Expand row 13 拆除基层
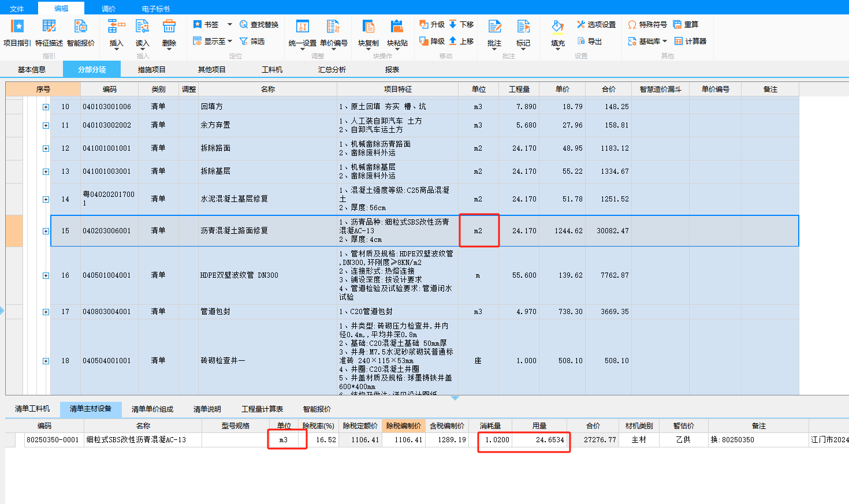This screenshot has width=849, height=504. click(x=46, y=171)
